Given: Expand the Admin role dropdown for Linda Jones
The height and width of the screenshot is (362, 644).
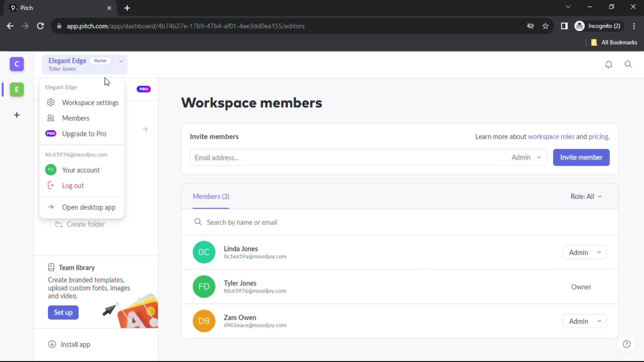Looking at the screenshot, I should [585, 252].
